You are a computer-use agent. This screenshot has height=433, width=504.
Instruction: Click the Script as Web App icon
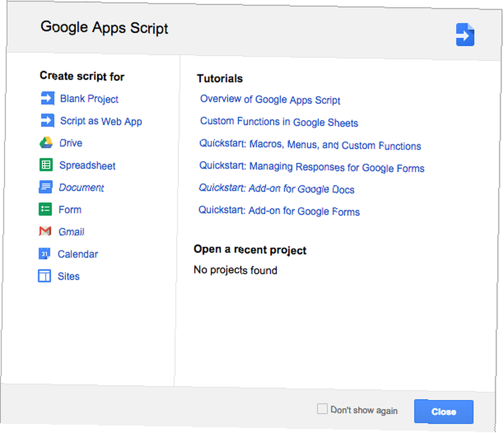(47, 120)
